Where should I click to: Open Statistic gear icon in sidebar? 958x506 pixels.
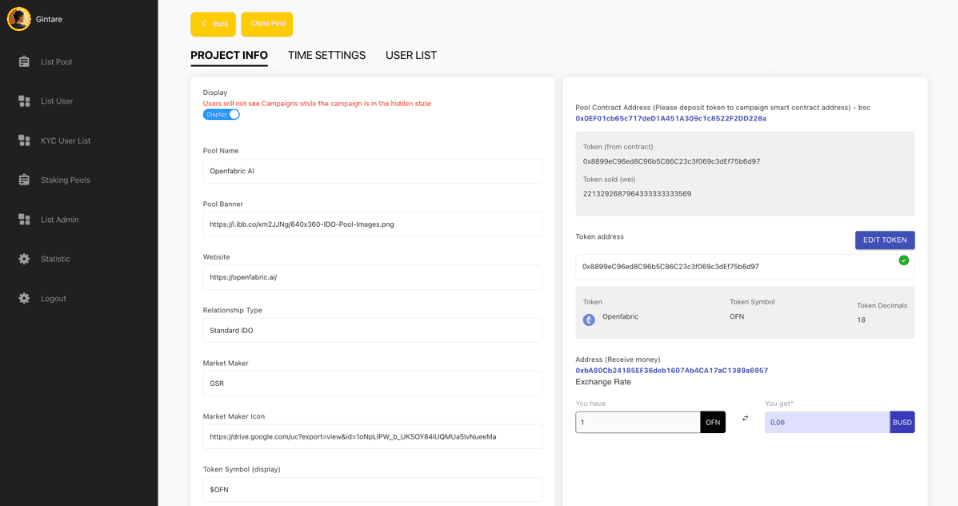click(x=24, y=258)
